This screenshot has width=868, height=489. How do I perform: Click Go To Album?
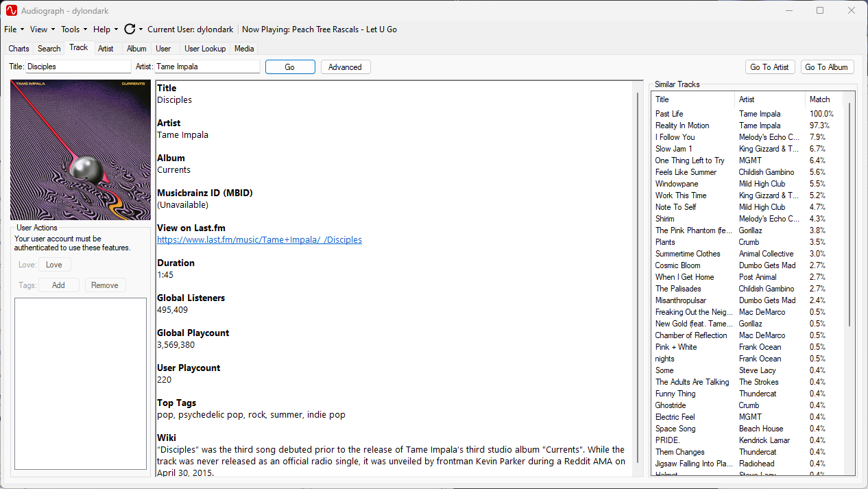[828, 67]
